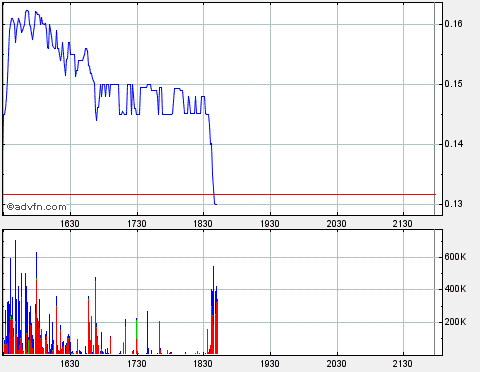Screen dimensions: 480x372
Task: Click the 1630 time label under price chart
Action: tap(70, 224)
